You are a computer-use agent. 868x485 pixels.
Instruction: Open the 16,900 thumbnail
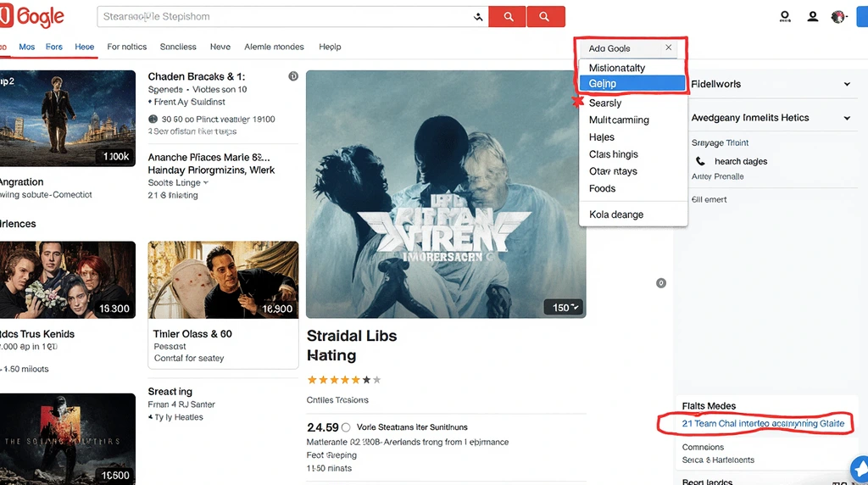[x=223, y=280]
